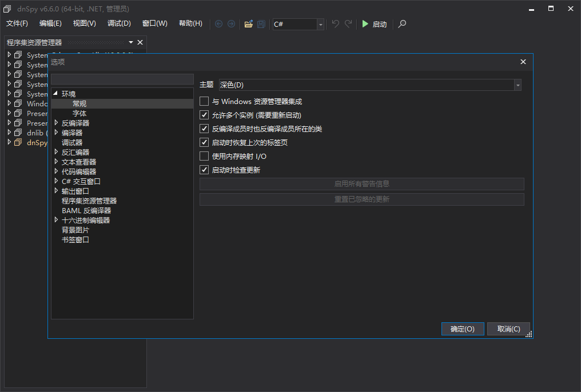Expand the dnSpy assembly node

click(9, 142)
